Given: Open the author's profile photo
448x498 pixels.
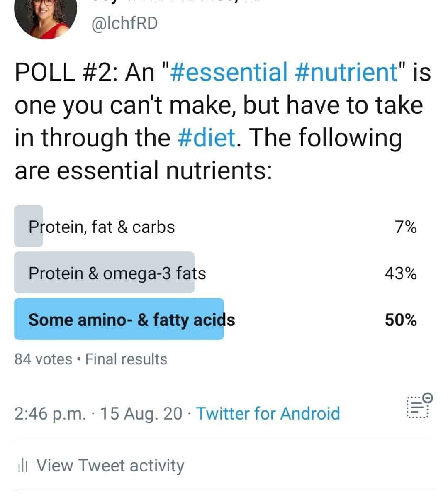Looking at the screenshot, I should [x=46, y=16].
